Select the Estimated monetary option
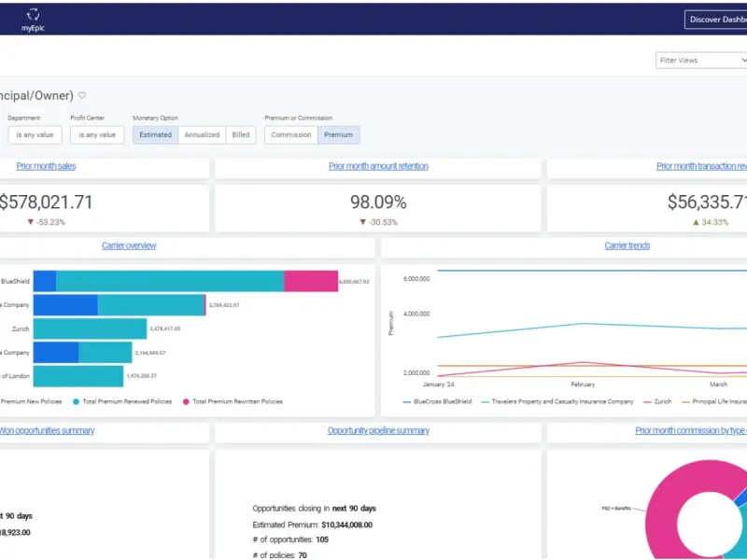 click(x=155, y=134)
